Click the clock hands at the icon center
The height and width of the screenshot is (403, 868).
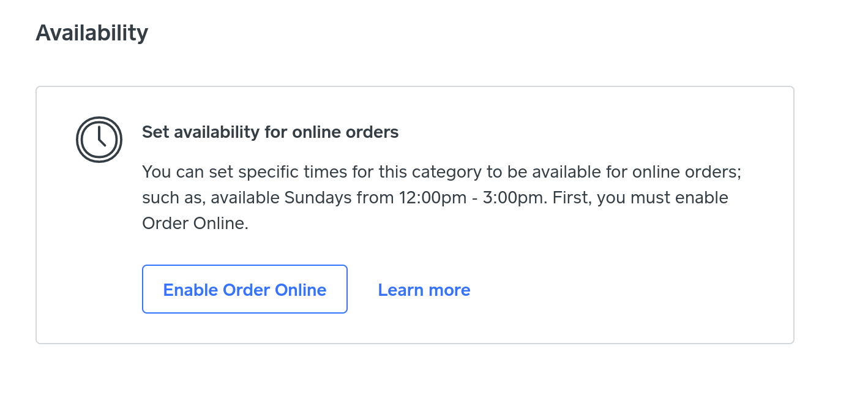click(100, 138)
